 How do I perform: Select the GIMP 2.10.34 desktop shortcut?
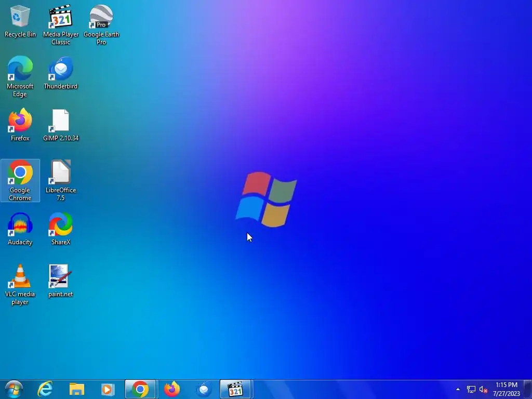click(x=61, y=125)
